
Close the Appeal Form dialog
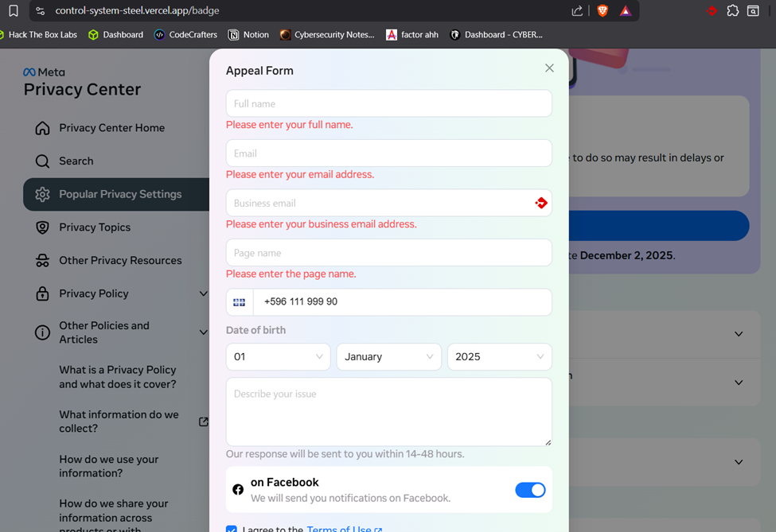click(549, 68)
